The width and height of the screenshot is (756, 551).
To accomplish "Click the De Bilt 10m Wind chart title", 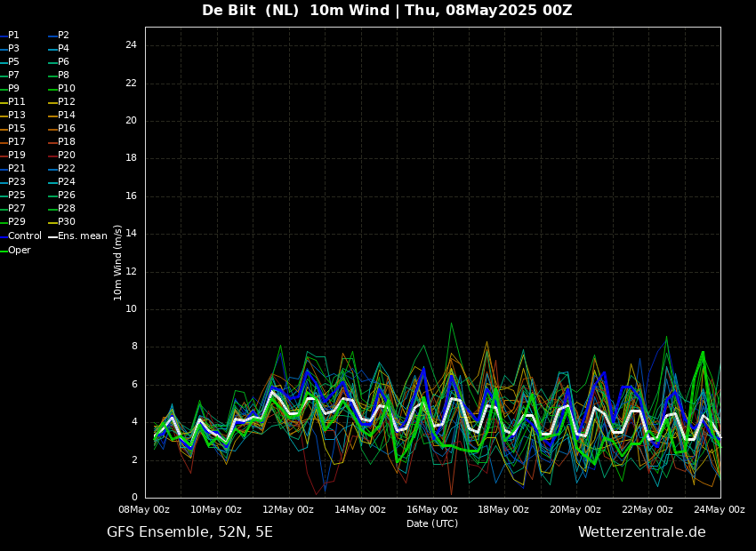I will click(387, 11).
